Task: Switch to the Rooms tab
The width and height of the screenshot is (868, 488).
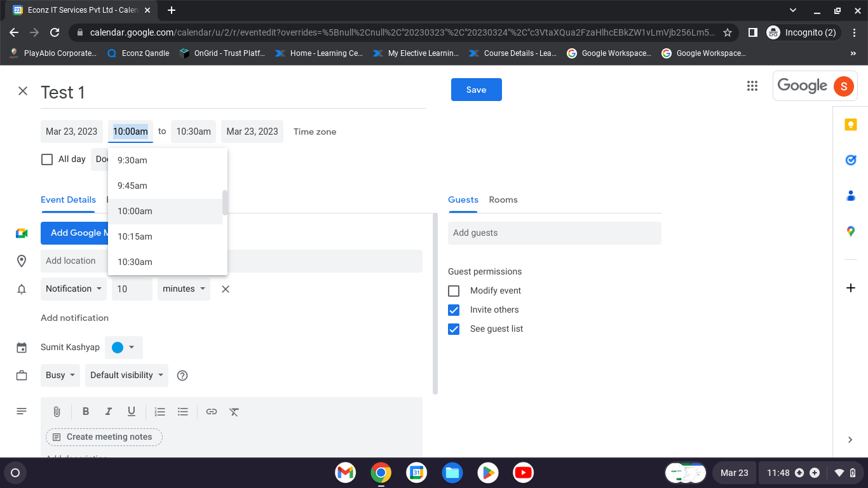Action: (x=503, y=200)
